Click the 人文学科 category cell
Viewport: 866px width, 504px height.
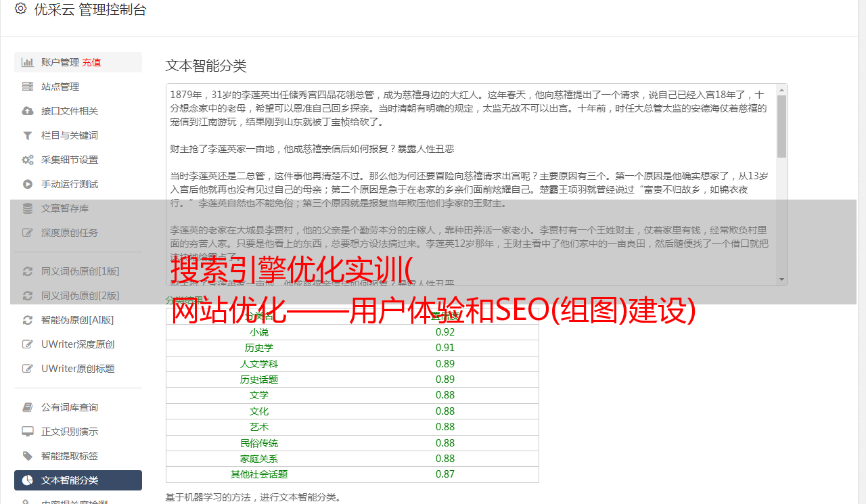click(x=259, y=364)
